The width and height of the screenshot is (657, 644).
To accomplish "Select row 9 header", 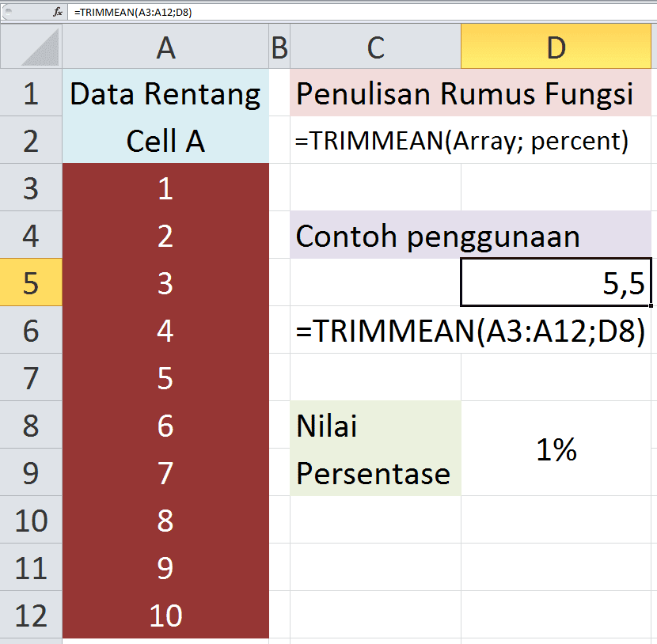I will click(x=31, y=472).
